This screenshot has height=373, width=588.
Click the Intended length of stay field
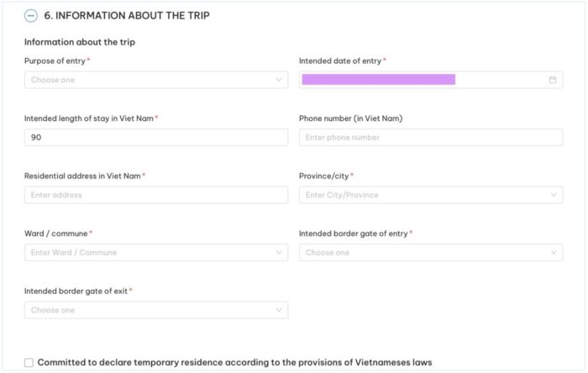[155, 137]
